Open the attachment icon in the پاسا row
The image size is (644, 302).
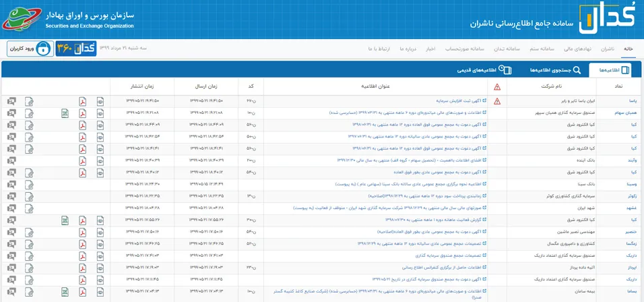pos(29,102)
